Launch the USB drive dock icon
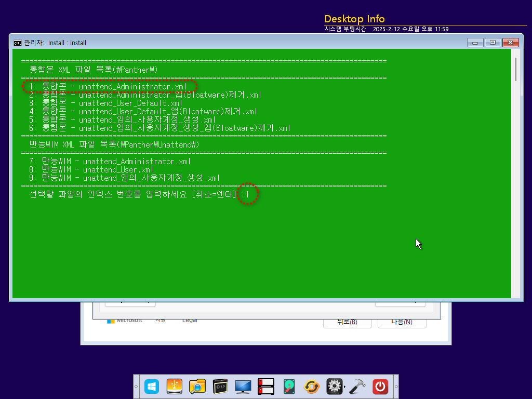Viewport: 532px width, 399px height. click(x=175, y=387)
